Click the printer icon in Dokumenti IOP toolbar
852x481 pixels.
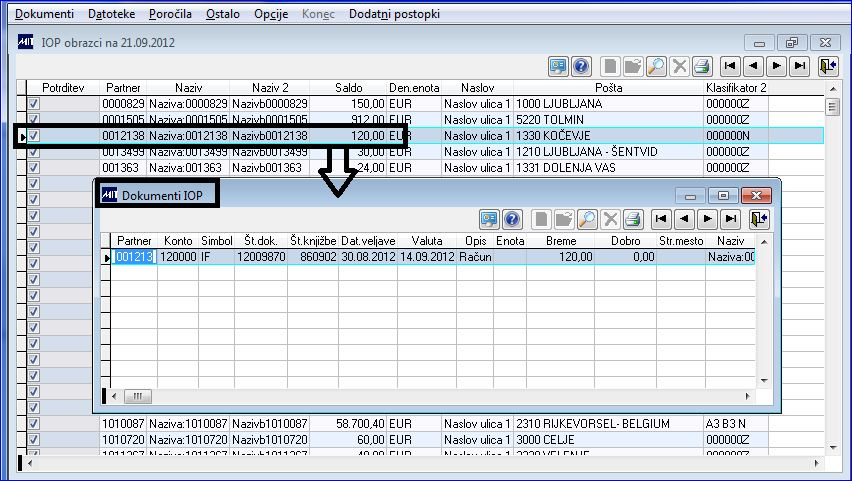[633, 220]
